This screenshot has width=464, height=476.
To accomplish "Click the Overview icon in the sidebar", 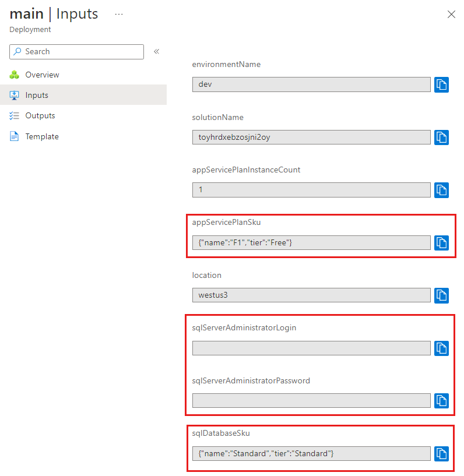I will (x=14, y=75).
